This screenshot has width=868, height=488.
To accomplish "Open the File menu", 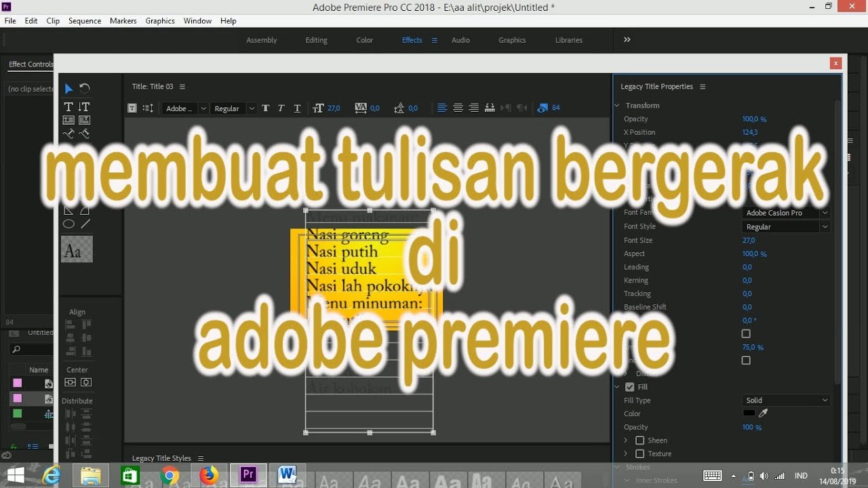I will [x=10, y=21].
